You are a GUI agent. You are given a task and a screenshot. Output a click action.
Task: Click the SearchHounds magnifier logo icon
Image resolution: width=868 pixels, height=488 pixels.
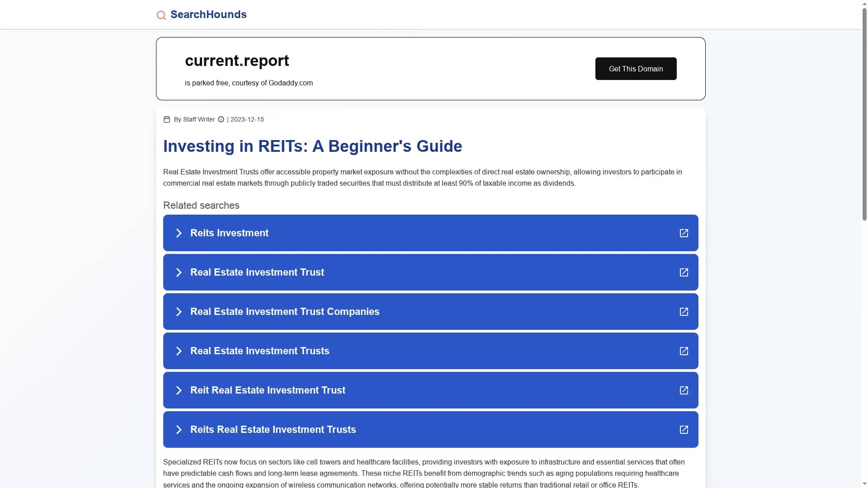[161, 15]
